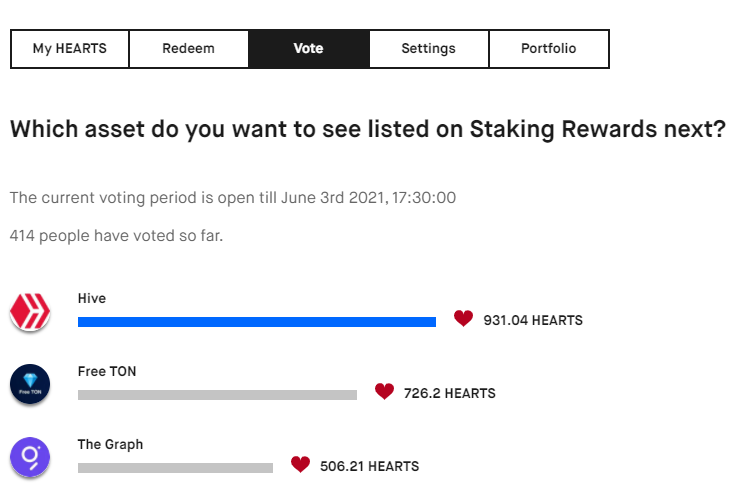Click the 931.04 HEARTS count
Viewport: 742px width, 495px height.
click(x=533, y=320)
